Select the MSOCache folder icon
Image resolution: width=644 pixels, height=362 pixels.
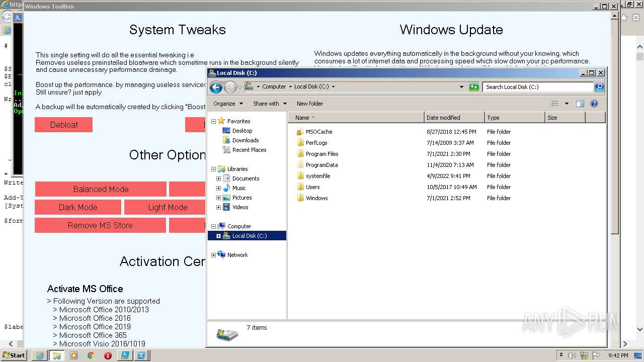300,132
